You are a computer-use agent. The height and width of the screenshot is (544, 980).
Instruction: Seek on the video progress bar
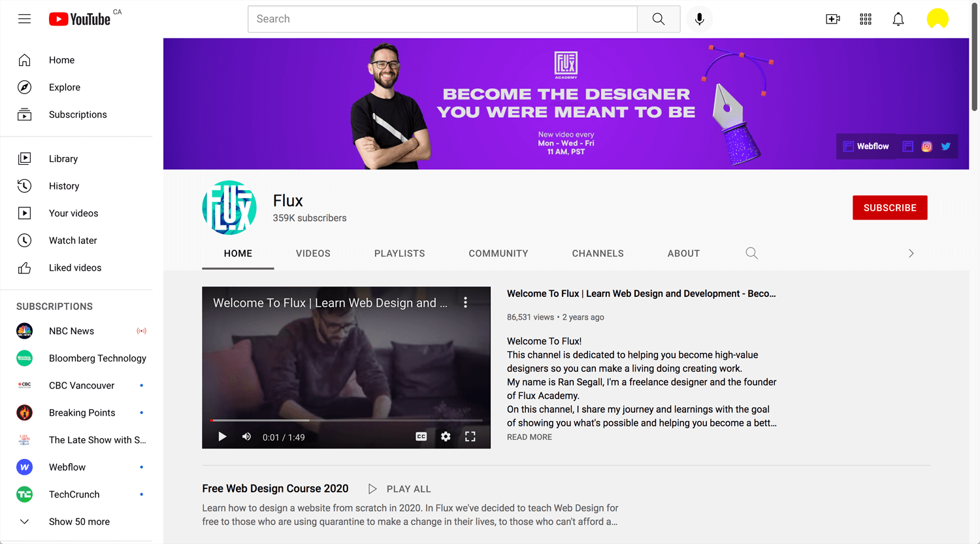click(346, 420)
